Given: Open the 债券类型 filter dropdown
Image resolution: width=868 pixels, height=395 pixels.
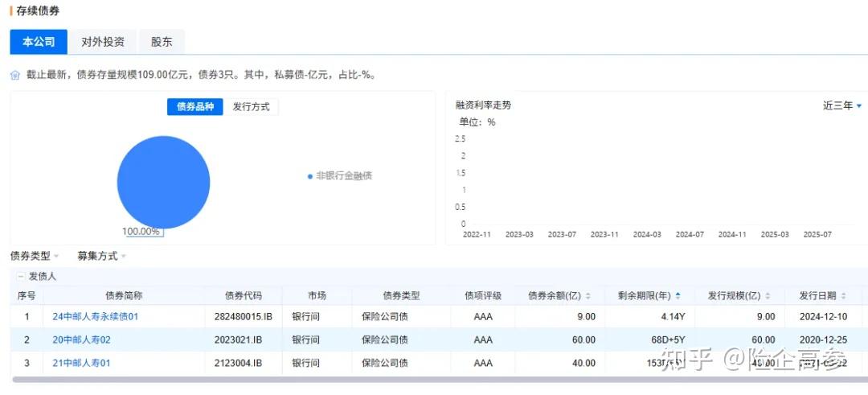Looking at the screenshot, I should pos(35,256).
